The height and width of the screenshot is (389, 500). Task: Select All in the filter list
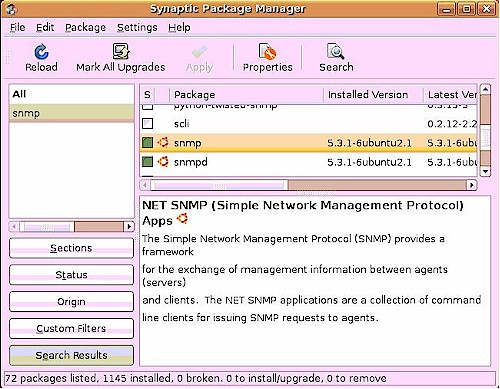pyautogui.click(x=71, y=94)
